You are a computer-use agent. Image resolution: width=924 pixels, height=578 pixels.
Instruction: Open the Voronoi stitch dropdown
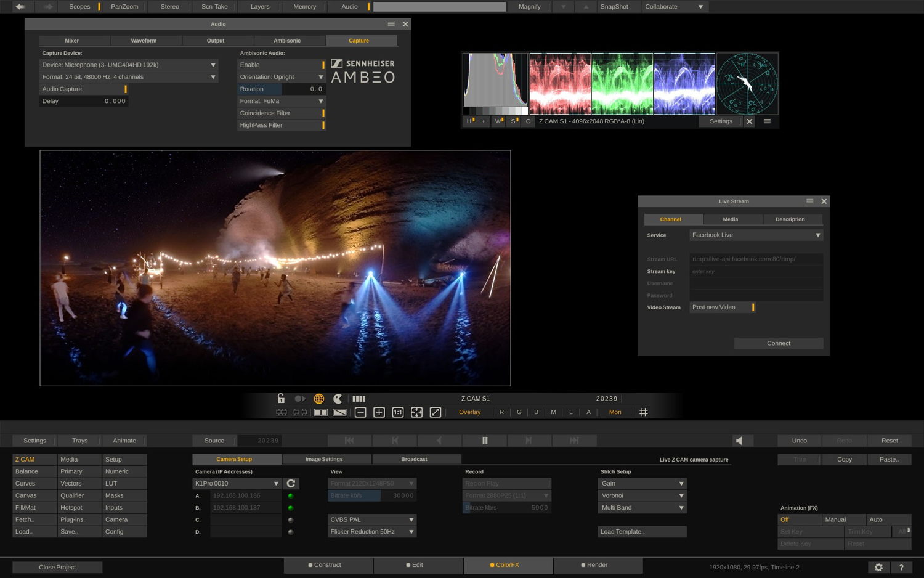[642, 495]
